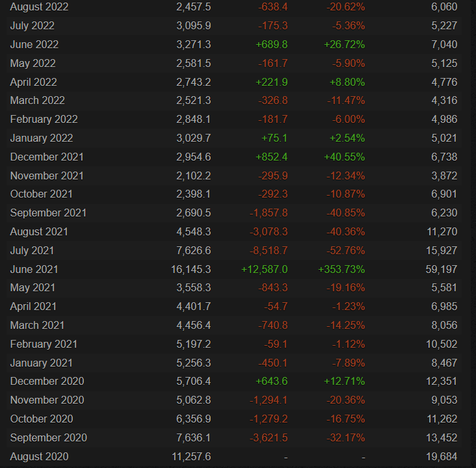The image size is (476, 468).
Task: Select the peak players value 19,684
Action: coord(442,456)
